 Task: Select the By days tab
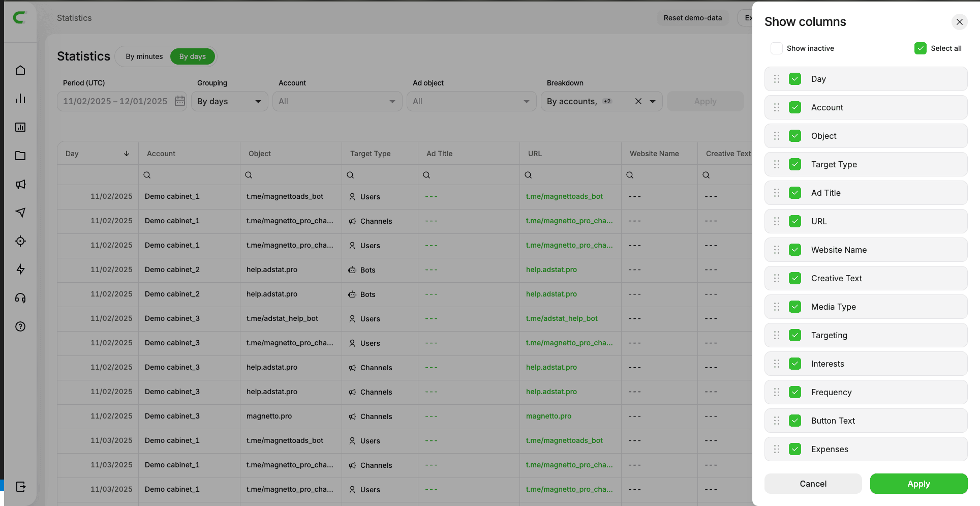point(192,56)
